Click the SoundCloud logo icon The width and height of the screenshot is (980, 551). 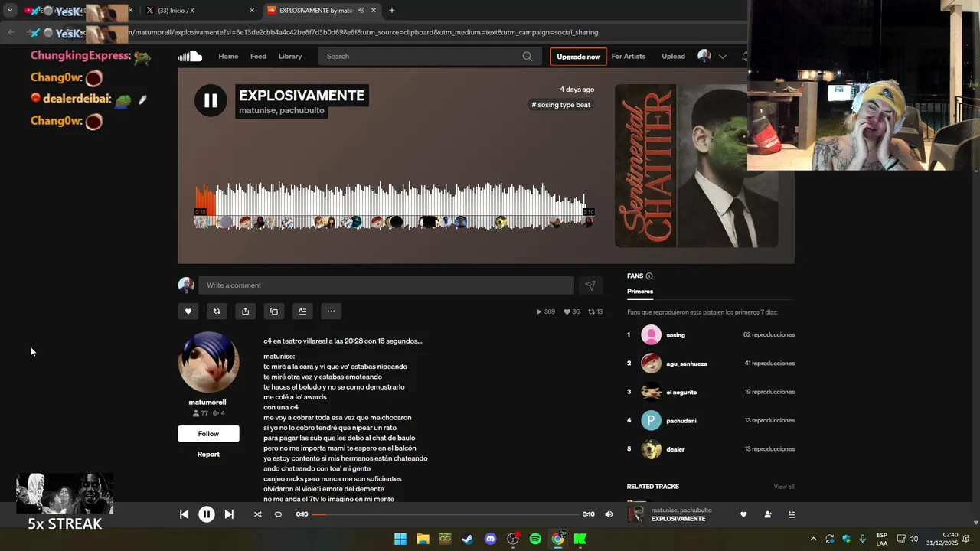pyautogui.click(x=190, y=56)
